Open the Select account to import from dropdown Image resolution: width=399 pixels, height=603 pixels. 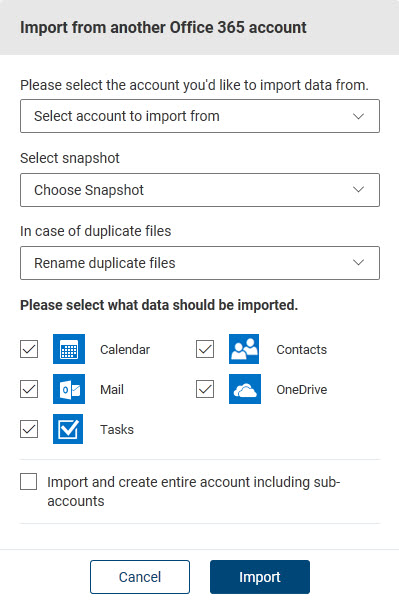(200, 116)
